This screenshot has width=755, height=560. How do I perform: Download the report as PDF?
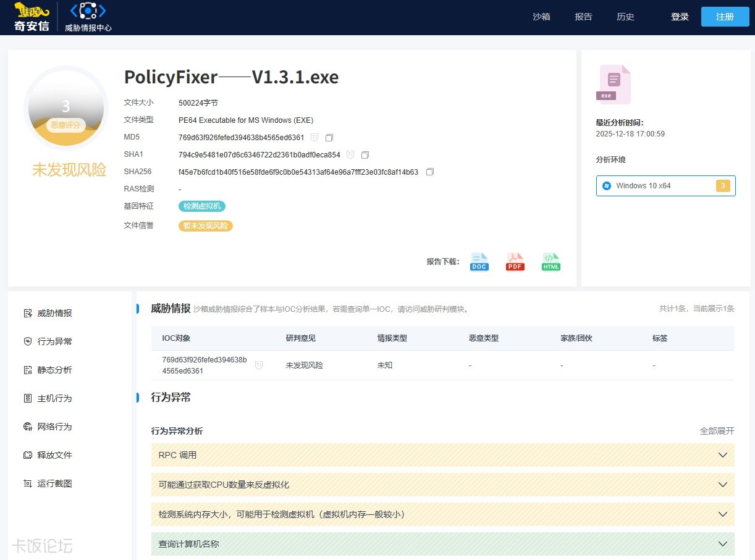[515, 261]
